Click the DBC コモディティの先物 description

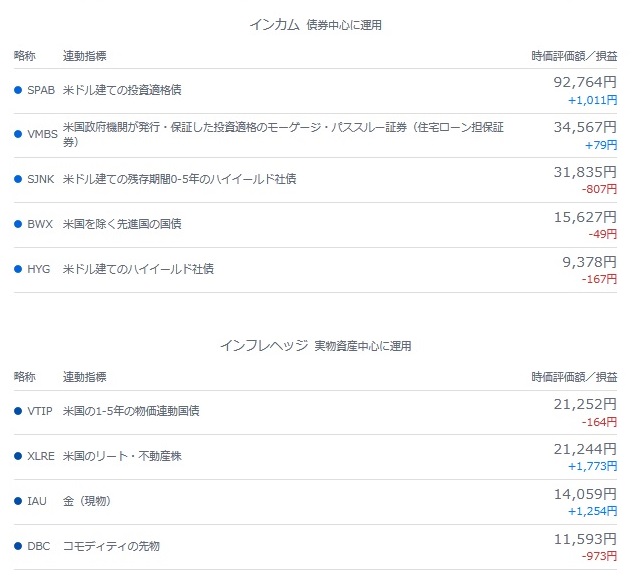111,546
